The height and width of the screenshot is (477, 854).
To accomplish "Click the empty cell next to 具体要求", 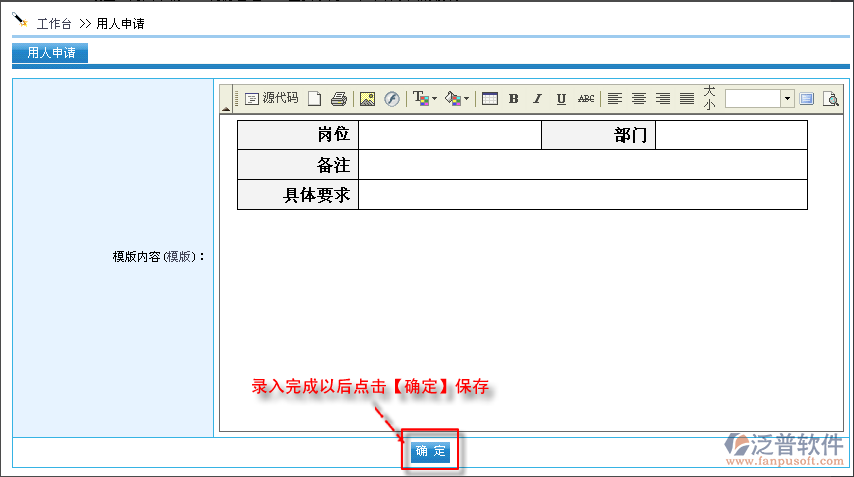I will coord(583,195).
